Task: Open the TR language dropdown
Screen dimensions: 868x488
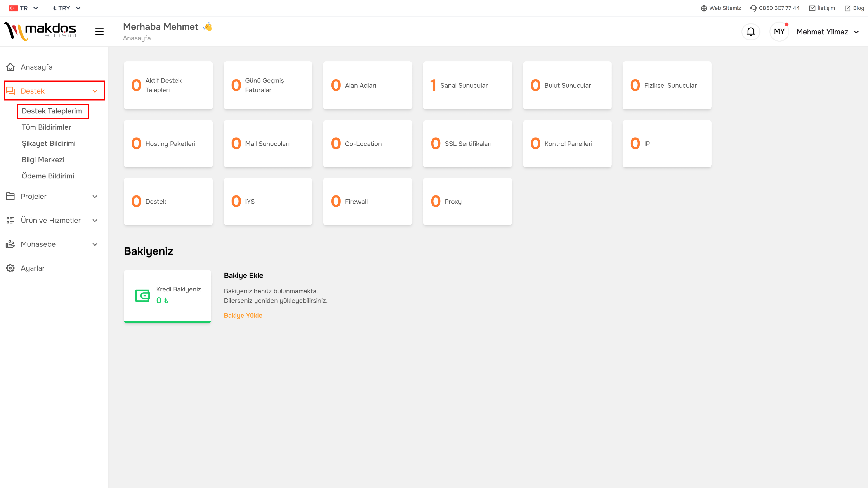Action: tap(24, 8)
